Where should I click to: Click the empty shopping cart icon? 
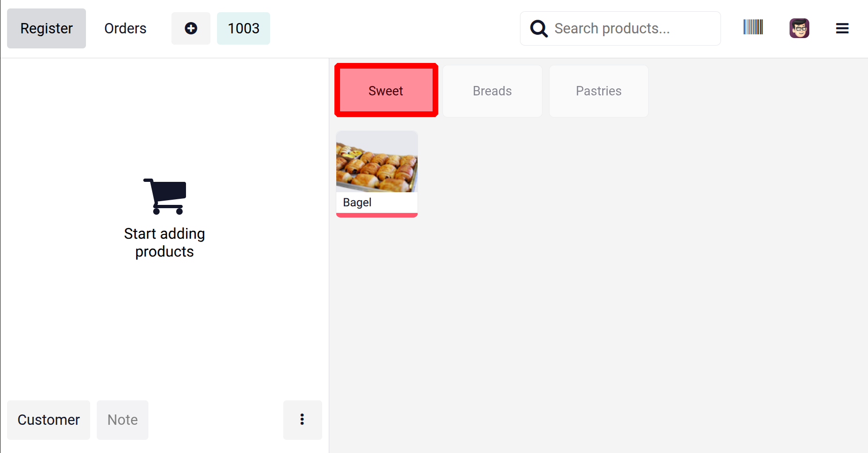[165, 196]
